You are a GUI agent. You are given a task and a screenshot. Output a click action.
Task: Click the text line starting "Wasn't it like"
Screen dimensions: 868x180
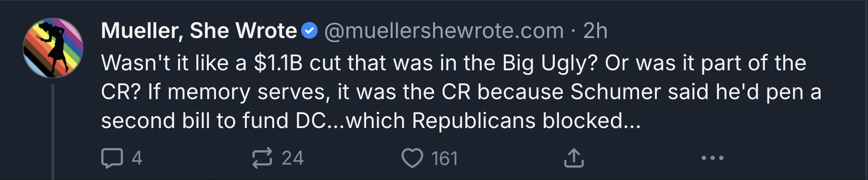453,63
